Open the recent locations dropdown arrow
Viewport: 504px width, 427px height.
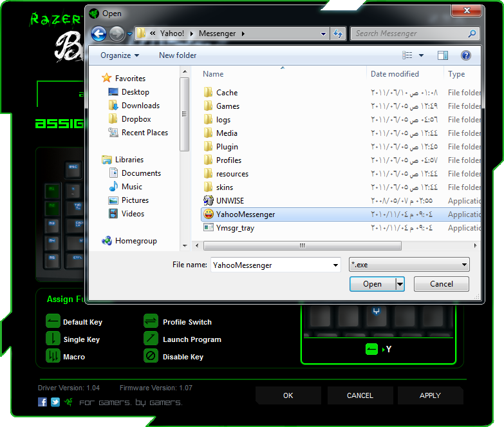(x=129, y=33)
